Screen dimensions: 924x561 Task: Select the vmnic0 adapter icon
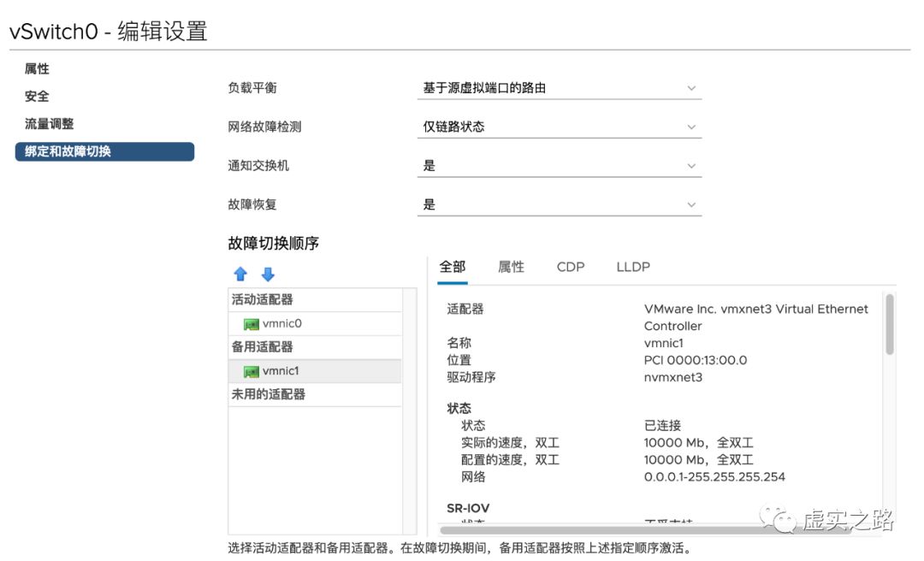(x=252, y=323)
